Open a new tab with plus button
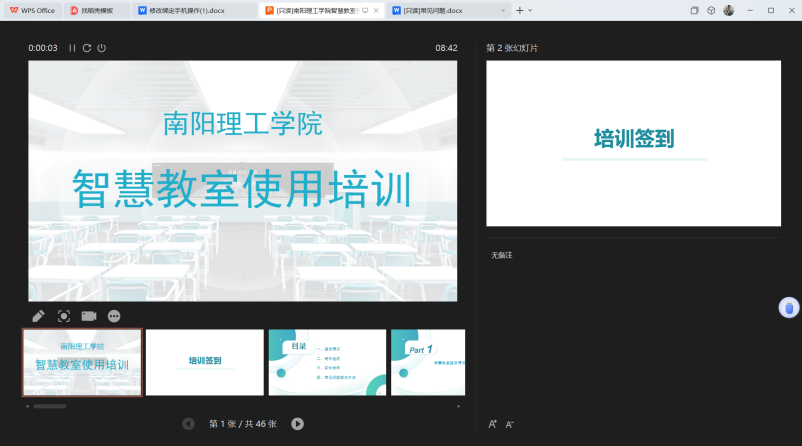 (519, 10)
